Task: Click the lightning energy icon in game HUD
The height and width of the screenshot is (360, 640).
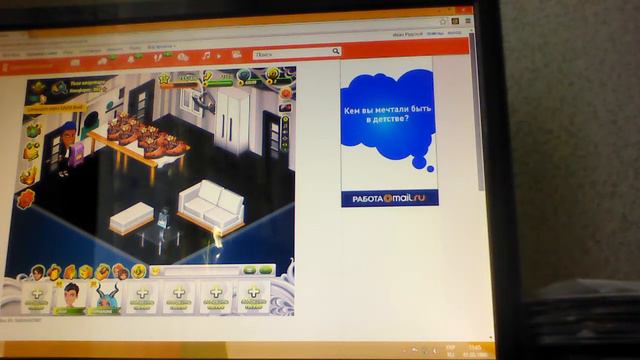Action: point(208,77)
